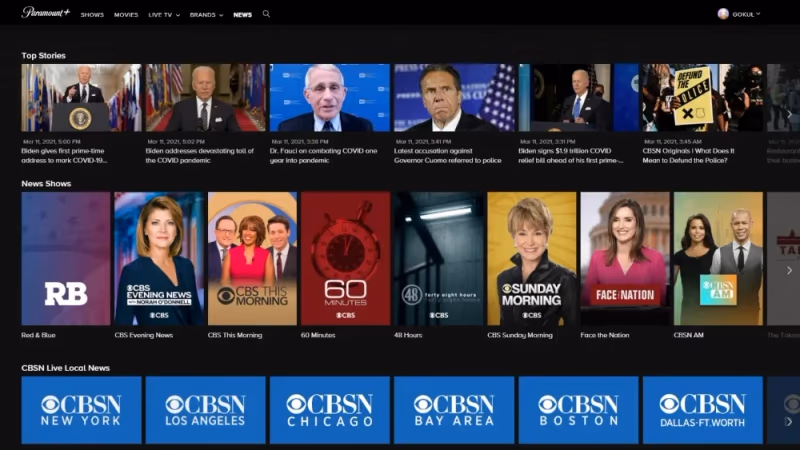
Task: Open the search magnifier icon
Action: [266, 14]
